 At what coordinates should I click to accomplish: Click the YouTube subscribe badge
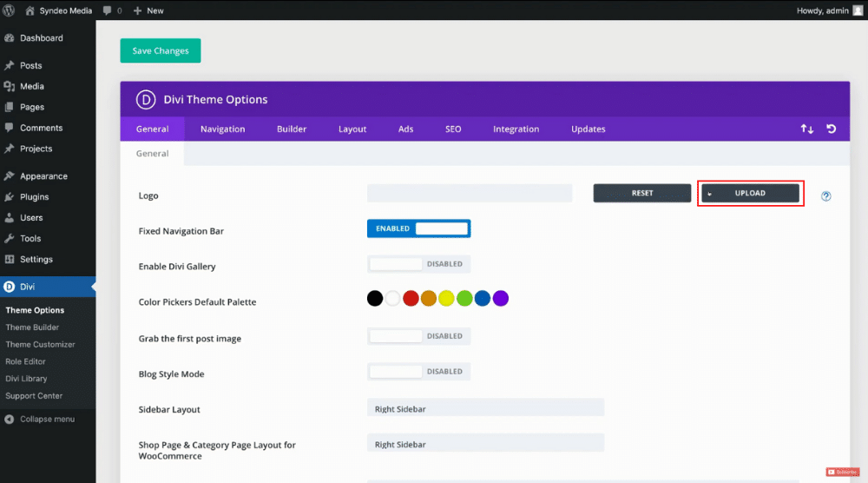coord(843,472)
